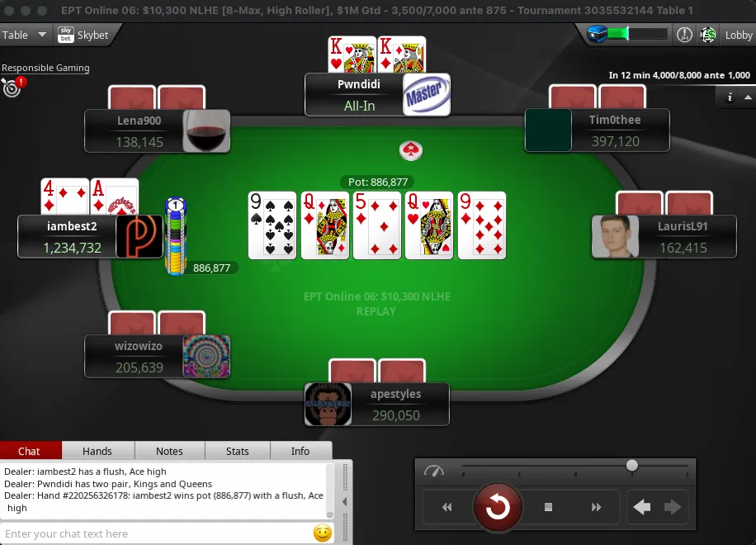The width and height of the screenshot is (756, 545).
Task: Click the Sky Bet logo icon
Action: pyautogui.click(x=65, y=35)
